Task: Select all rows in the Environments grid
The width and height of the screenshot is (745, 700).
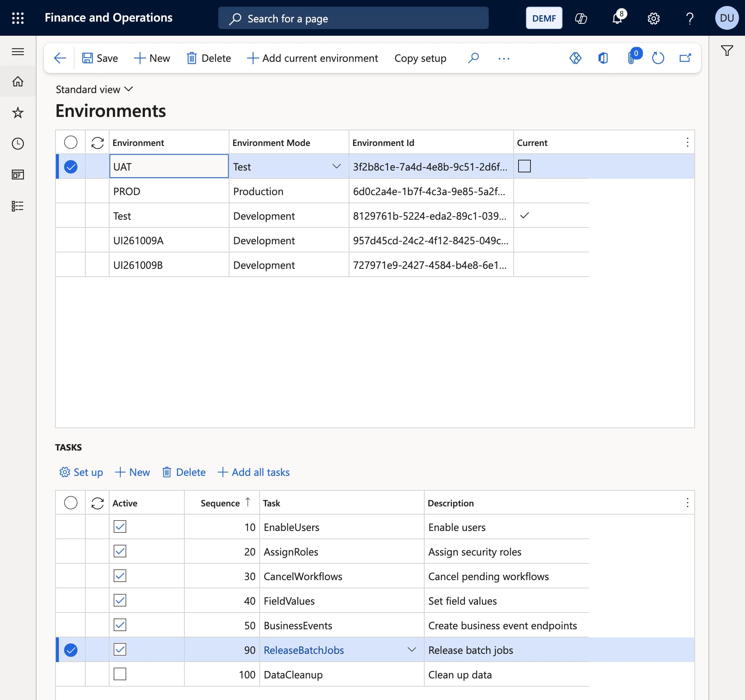Action: point(71,142)
